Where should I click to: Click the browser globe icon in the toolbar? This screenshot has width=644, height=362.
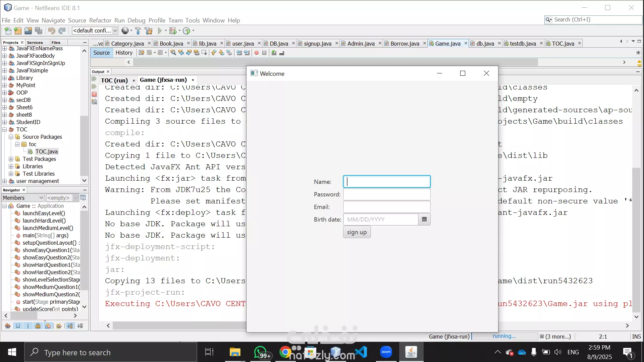click(x=125, y=31)
